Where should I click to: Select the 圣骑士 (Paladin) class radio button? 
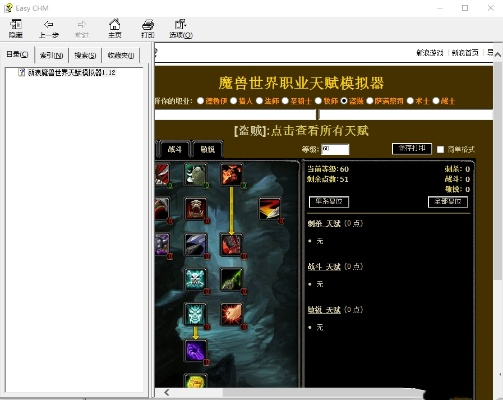click(x=285, y=101)
